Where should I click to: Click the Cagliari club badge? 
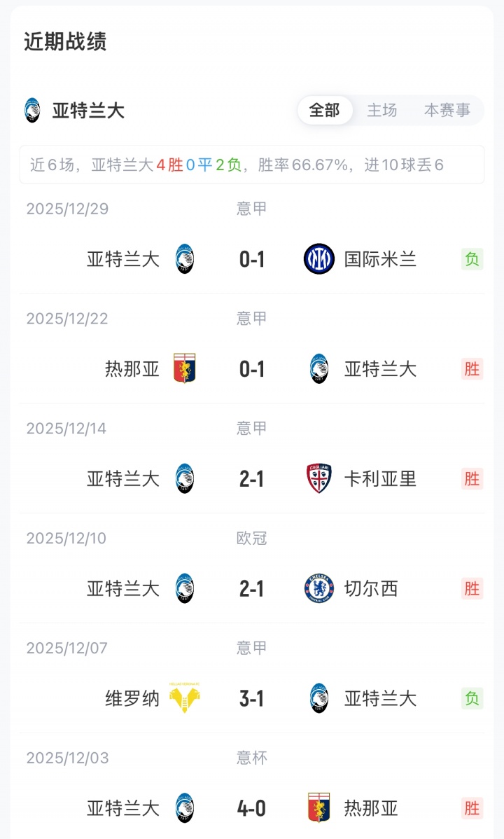coord(318,479)
